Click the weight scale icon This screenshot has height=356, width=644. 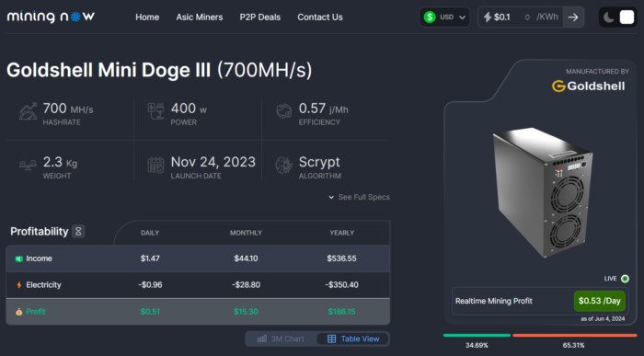[x=28, y=165]
